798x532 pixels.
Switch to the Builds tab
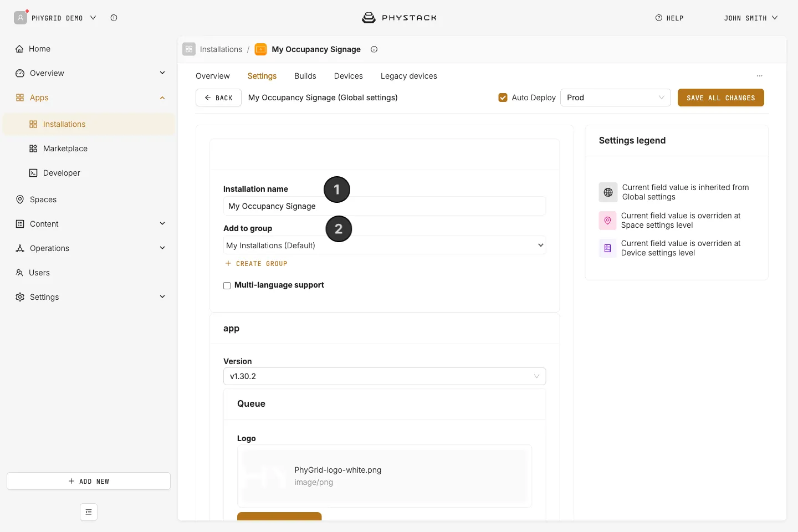(x=305, y=76)
